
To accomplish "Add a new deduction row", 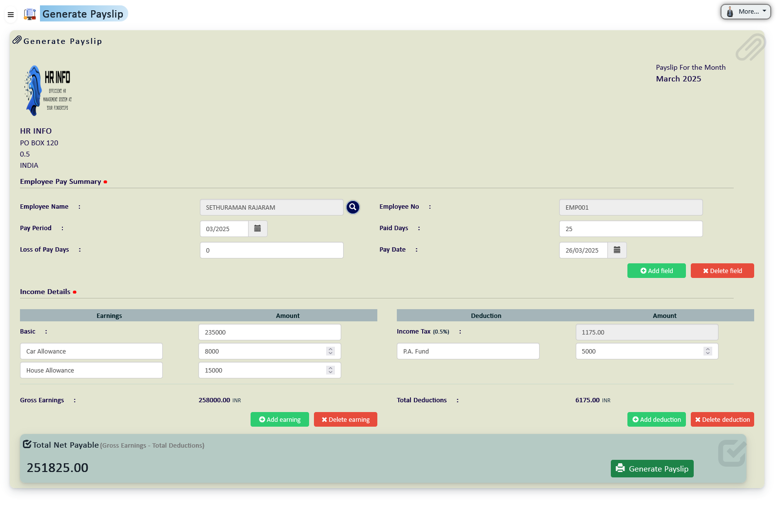I will tap(656, 419).
